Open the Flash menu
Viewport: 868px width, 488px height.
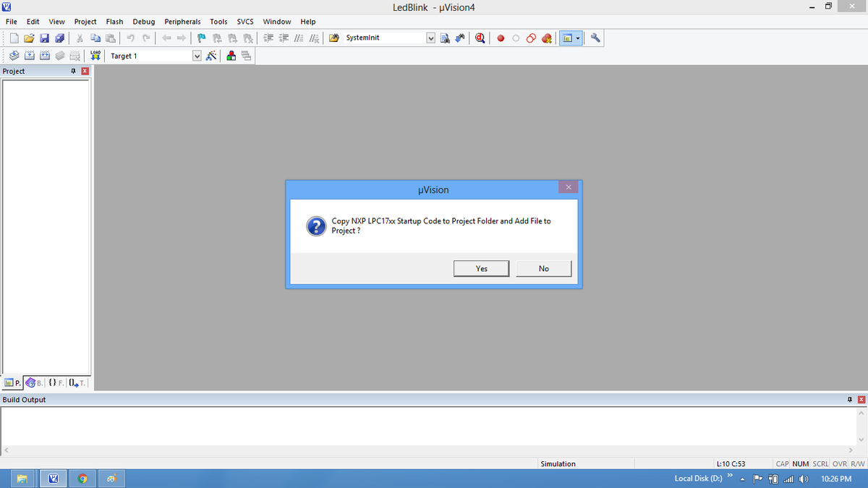coord(114,22)
